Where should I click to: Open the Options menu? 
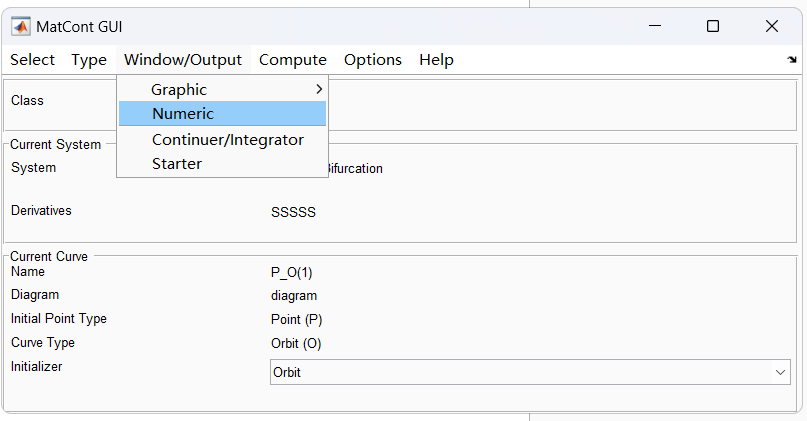(373, 60)
